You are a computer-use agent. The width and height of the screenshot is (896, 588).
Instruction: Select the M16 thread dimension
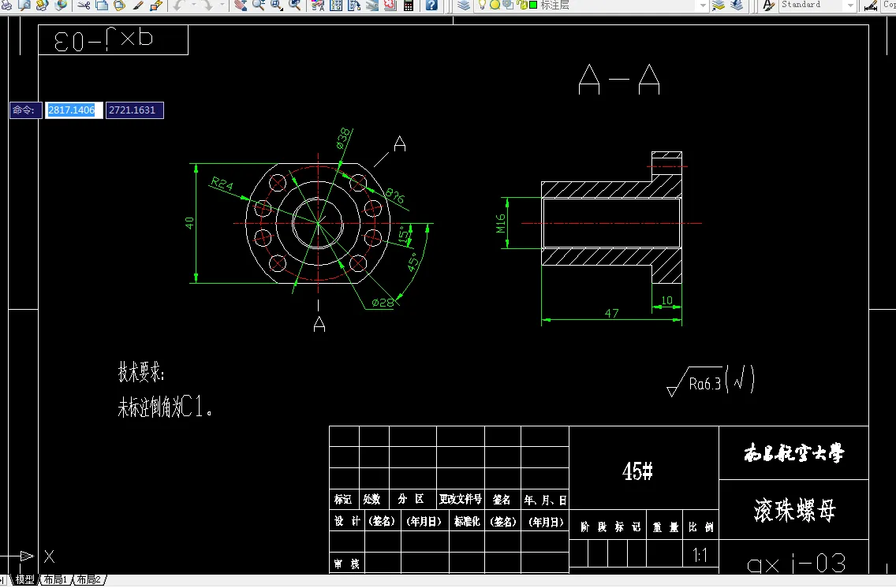(x=501, y=223)
